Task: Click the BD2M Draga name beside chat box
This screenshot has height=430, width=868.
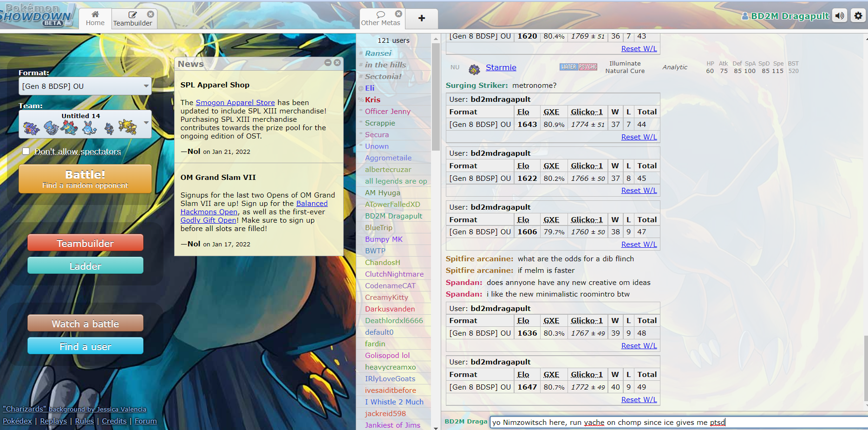Action: click(466, 421)
